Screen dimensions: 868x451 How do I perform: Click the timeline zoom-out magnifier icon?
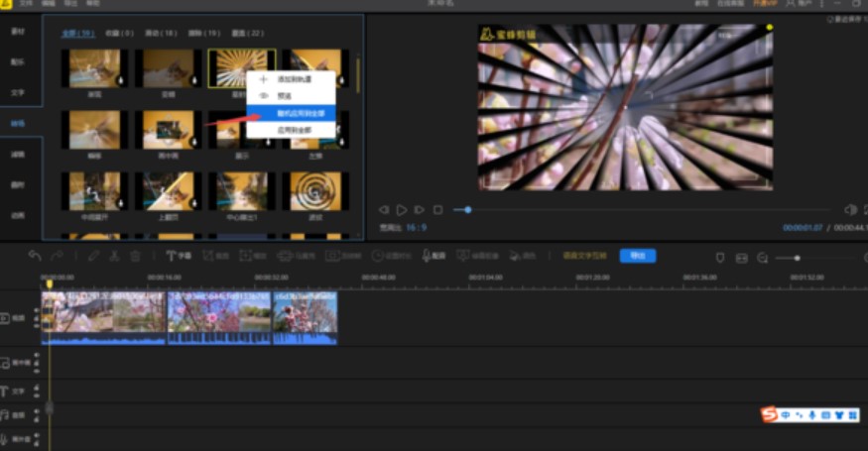click(x=763, y=258)
